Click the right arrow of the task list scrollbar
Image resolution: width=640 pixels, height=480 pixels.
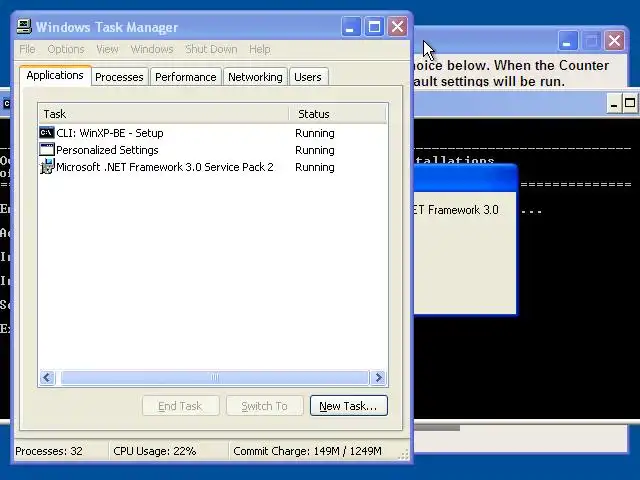tap(378, 378)
